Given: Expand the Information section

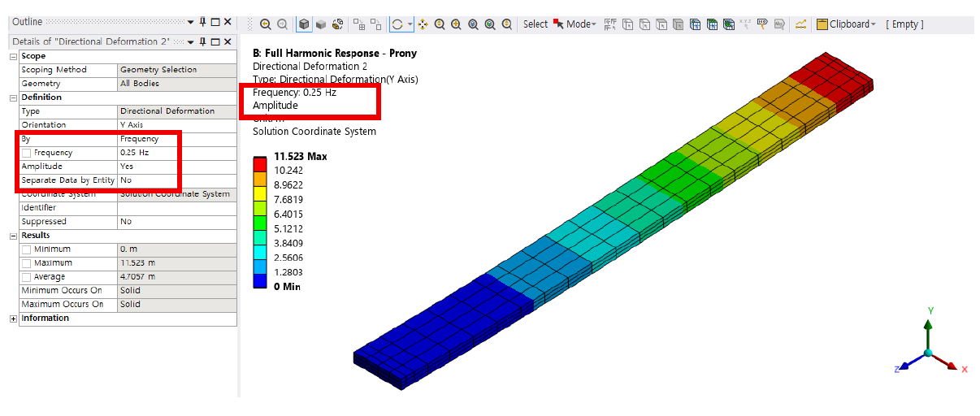Looking at the screenshot, I should pyautogui.click(x=13, y=318).
